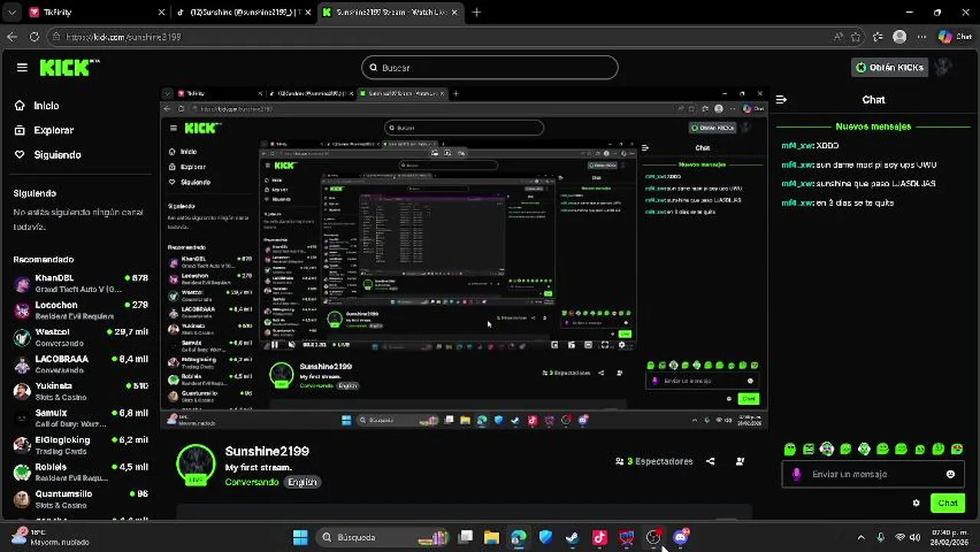Open recommended channel Yukineta
This screenshot has height=552, width=980.
point(81,391)
